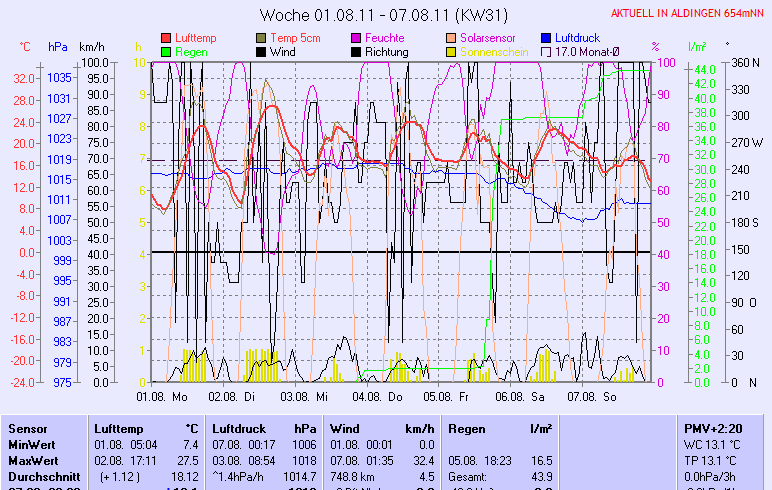Click the yellow Sonnenschein legend square
This screenshot has width=772, height=490.
click(x=452, y=51)
